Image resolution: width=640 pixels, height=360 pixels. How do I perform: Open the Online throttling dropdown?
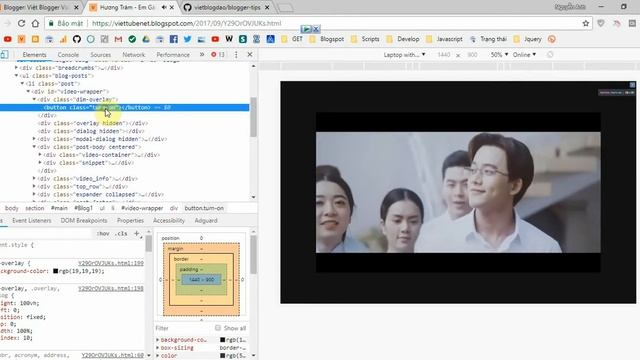pos(524,55)
